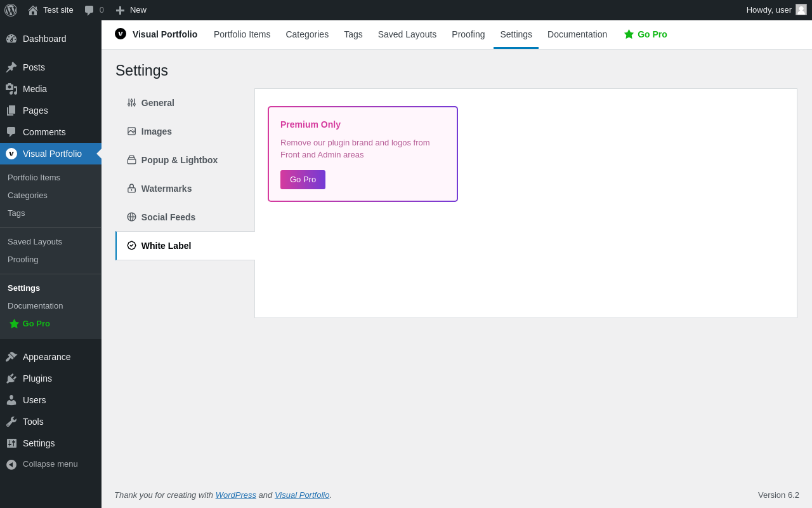Click the user avatar icon
This screenshot has height=508, width=812.
pos(801,10)
